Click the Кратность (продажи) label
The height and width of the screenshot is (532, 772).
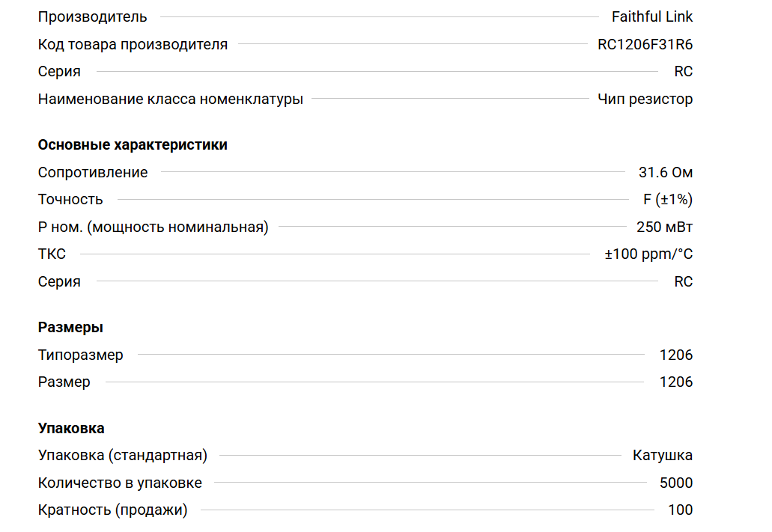(x=112, y=510)
